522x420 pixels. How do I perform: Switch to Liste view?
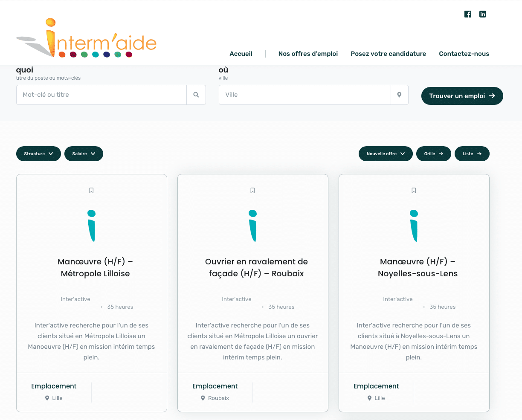point(472,154)
